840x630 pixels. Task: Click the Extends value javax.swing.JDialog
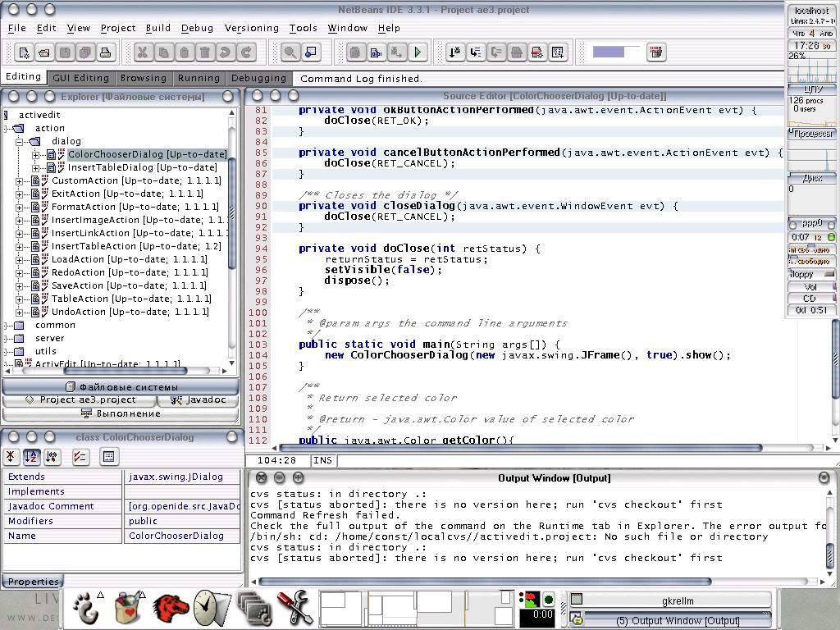[182, 477]
